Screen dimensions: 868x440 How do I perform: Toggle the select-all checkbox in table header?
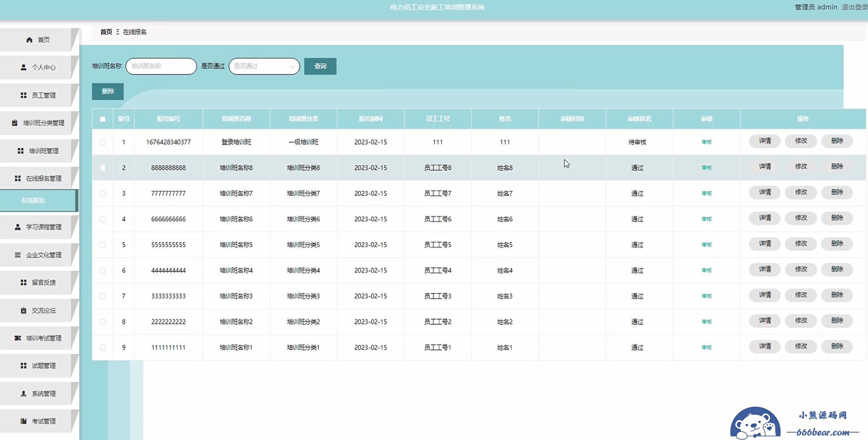pyautogui.click(x=103, y=119)
